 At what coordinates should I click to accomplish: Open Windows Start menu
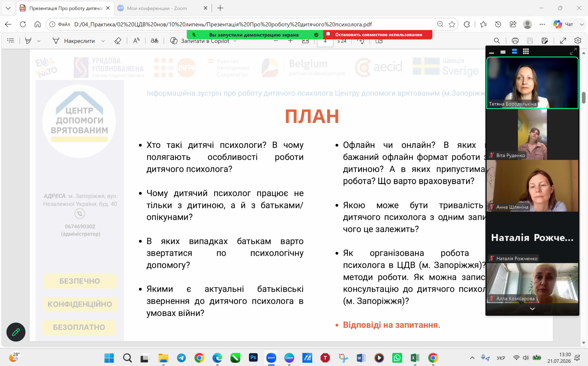(109, 358)
